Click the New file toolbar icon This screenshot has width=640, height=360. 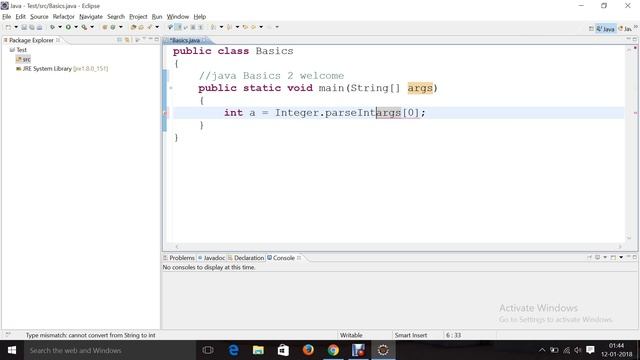coord(9,27)
